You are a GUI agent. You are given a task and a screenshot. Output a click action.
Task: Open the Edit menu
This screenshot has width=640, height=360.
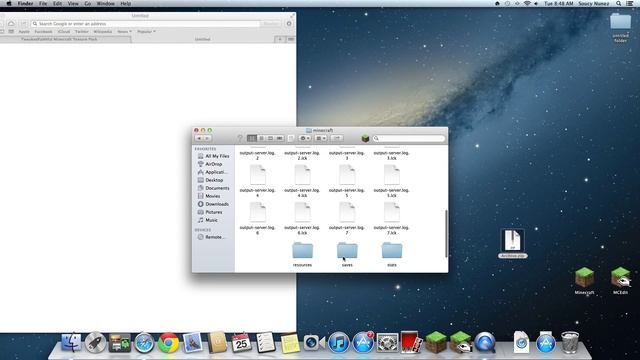[58, 3]
